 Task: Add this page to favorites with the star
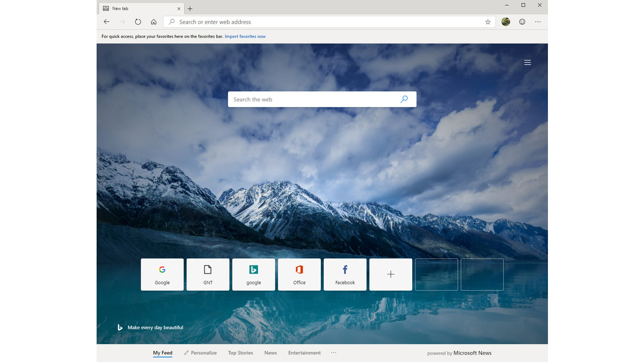tap(487, 21)
